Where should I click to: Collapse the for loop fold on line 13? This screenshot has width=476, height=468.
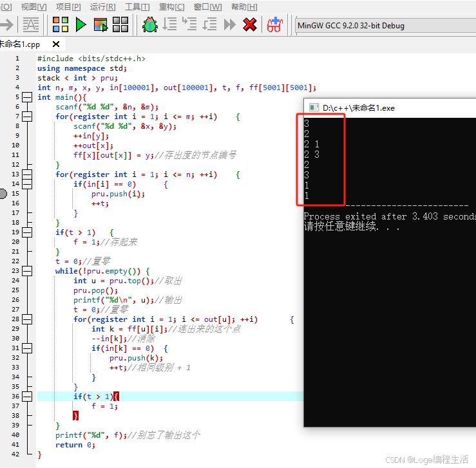[27, 174]
